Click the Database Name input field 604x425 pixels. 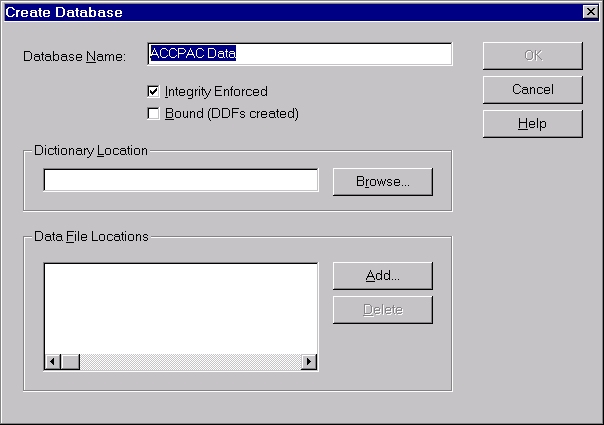[300, 54]
